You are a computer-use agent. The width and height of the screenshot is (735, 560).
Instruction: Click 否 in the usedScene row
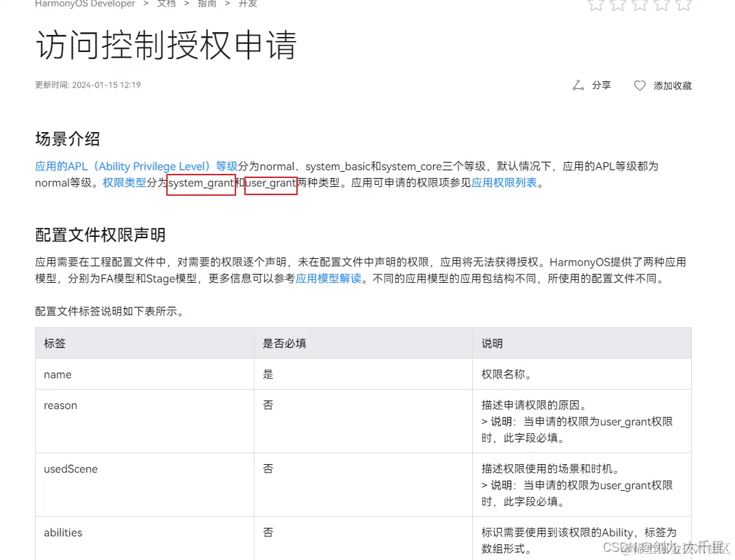pos(268,469)
